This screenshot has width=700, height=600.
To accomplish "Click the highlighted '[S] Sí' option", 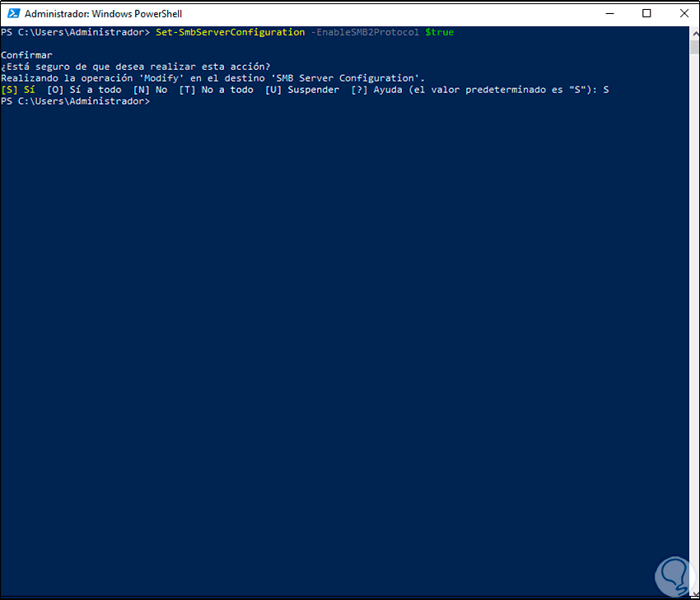I will (x=18, y=90).
